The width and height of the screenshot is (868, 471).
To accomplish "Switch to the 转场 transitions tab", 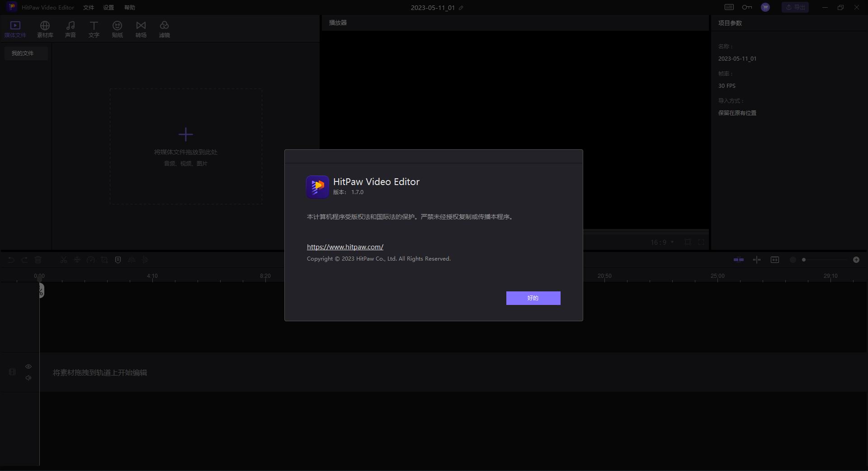I will [x=141, y=29].
